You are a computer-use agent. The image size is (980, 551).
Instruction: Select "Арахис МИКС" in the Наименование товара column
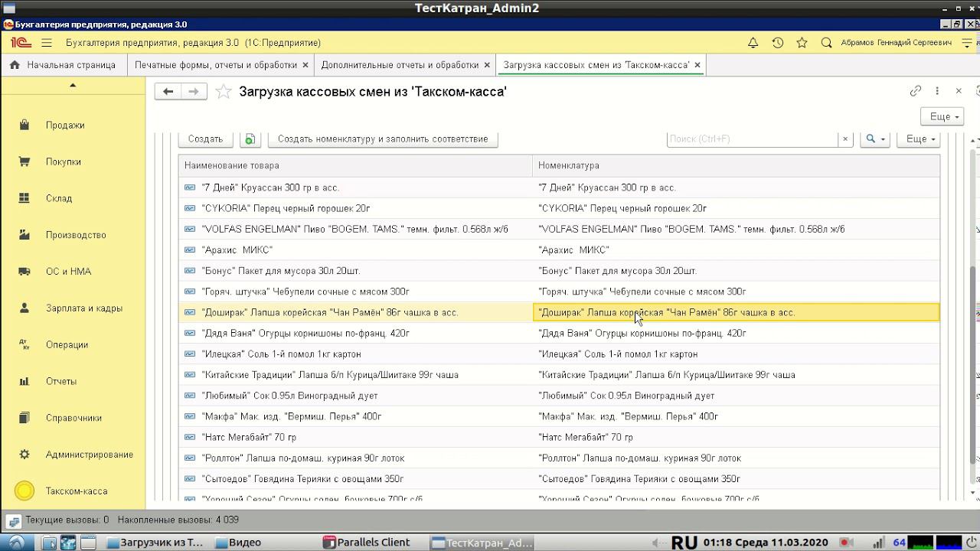click(x=355, y=250)
